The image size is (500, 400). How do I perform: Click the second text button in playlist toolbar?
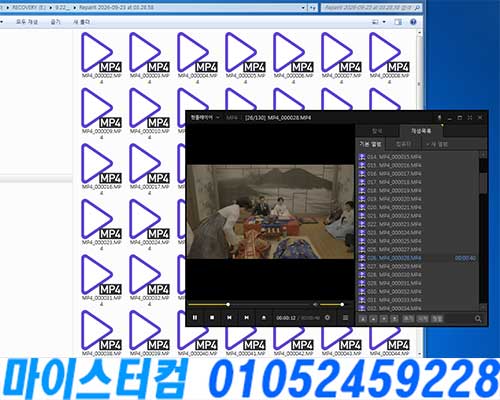click(x=423, y=319)
